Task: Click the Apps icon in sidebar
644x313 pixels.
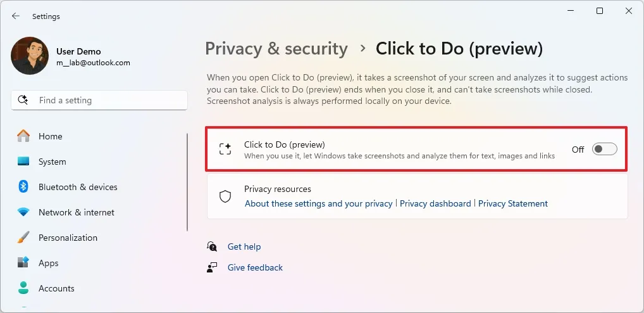Action: tap(23, 263)
